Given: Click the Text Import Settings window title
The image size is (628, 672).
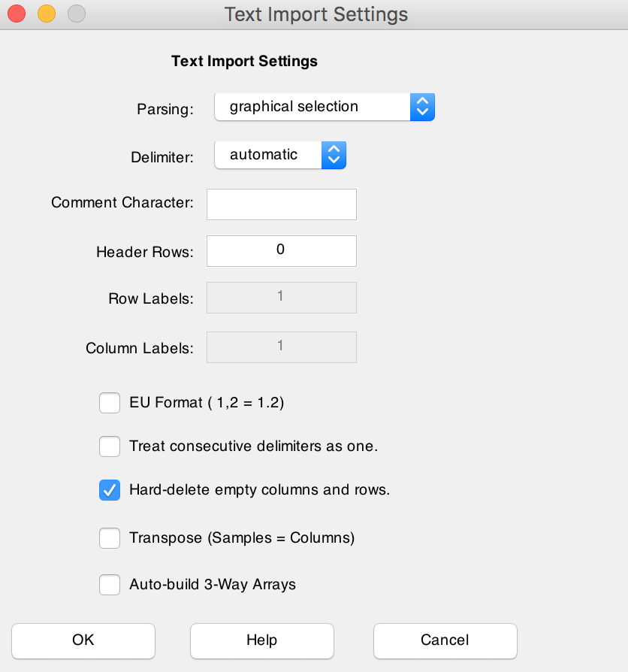Looking at the screenshot, I should [x=316, y=14].
